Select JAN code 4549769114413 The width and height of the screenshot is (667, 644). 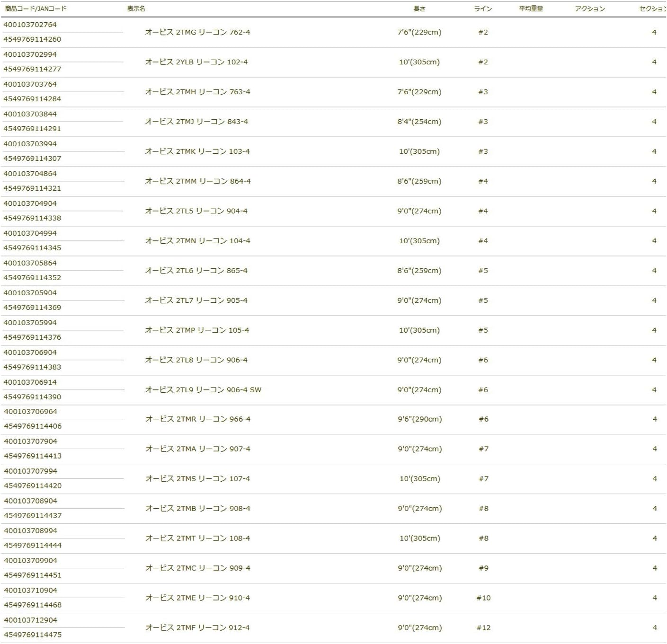(x=33, y=456)
